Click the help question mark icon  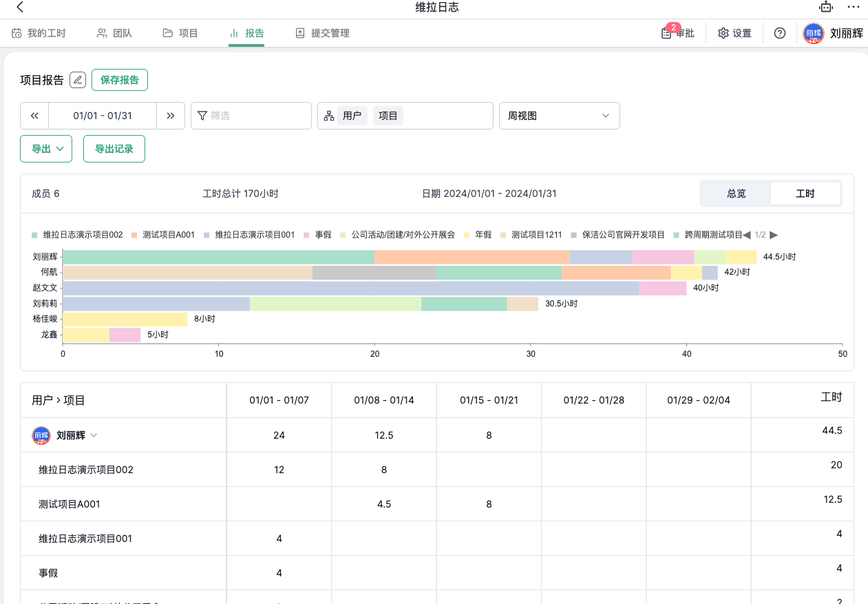click(x=780, y=33)
